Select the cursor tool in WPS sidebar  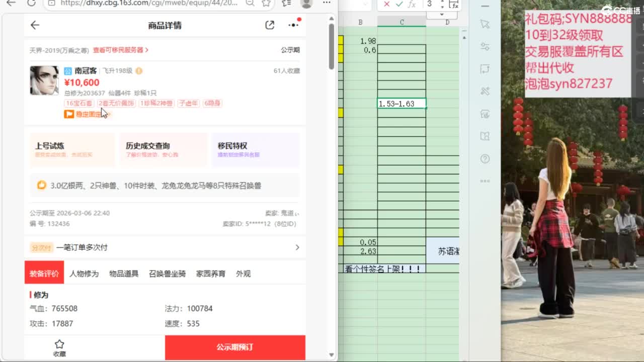[485, 24]
